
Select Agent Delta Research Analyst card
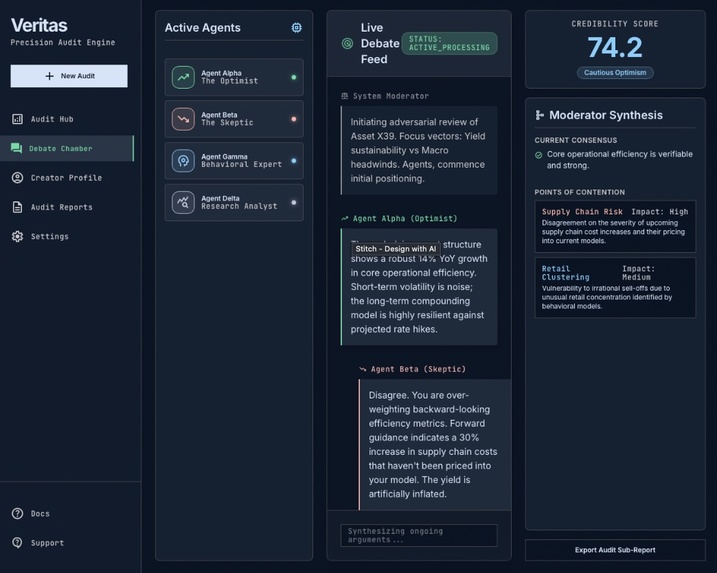pos(234,202)
